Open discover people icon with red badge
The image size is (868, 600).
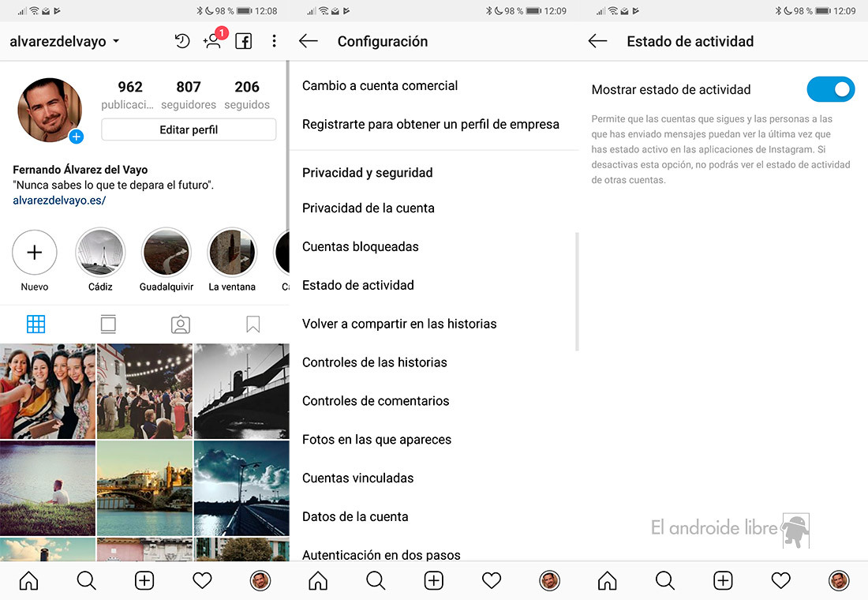tap(212, 41)
